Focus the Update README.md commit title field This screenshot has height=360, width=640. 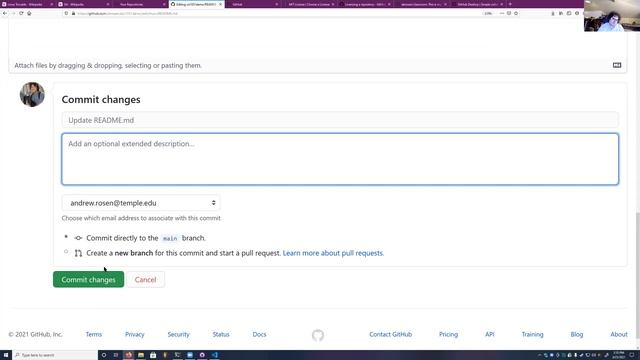pyautogui.click(x=340, y=120)
